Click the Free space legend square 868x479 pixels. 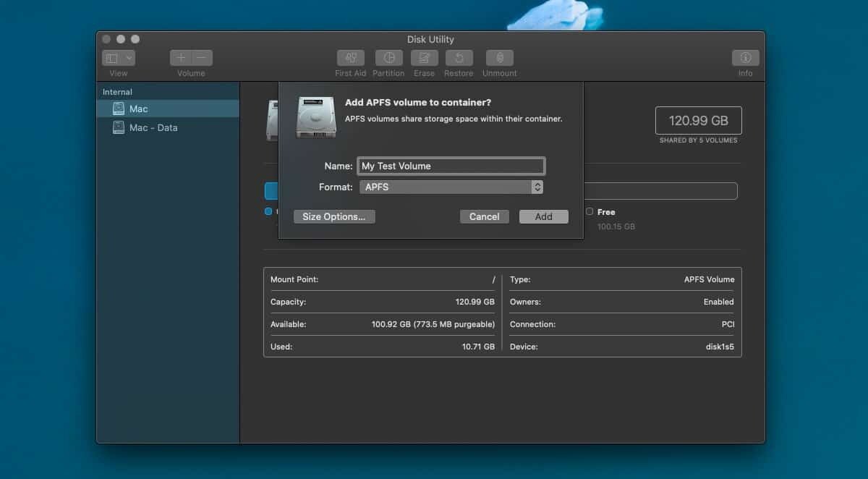(590, 211)
